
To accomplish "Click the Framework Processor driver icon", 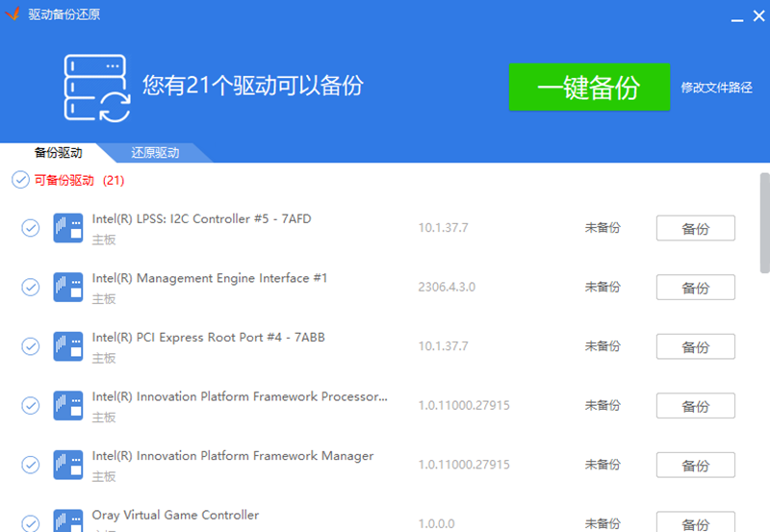I will click(x=67, y=406).
